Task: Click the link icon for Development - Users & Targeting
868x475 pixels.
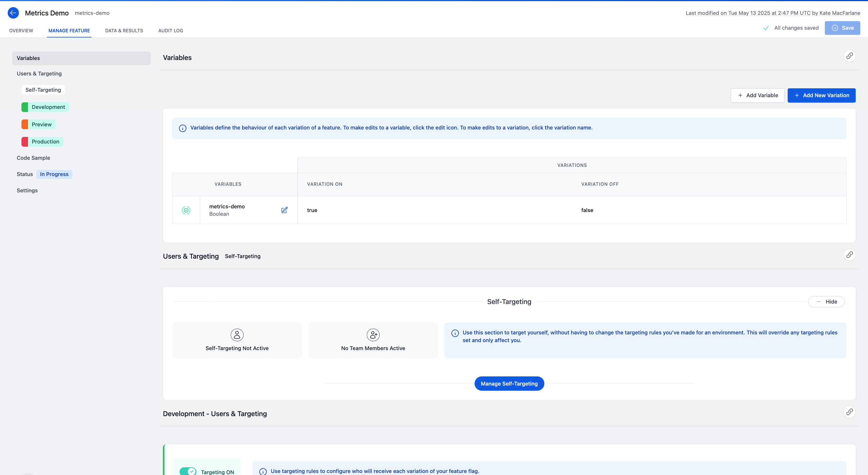Action: (849, 412)
